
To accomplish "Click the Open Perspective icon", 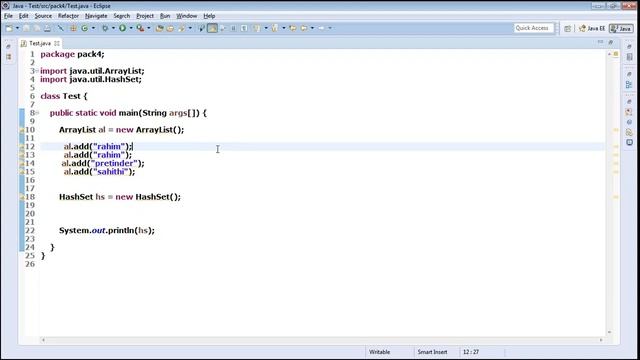I will 567,28.
